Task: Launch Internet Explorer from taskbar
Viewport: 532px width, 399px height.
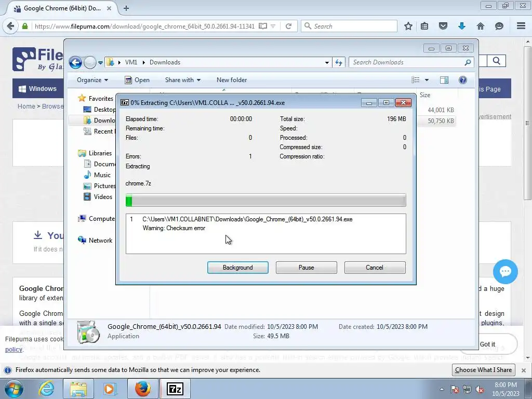Action: tap(46, 389)
